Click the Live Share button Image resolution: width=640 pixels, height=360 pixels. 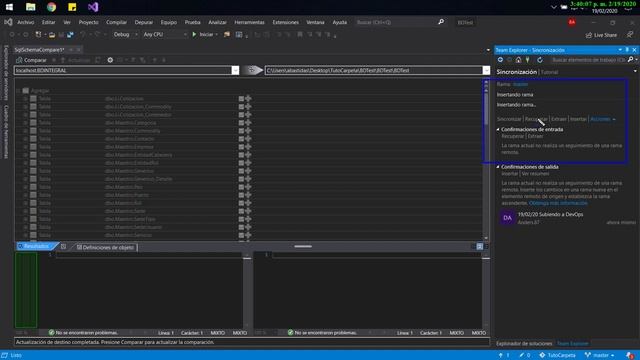tap(601, 35)
